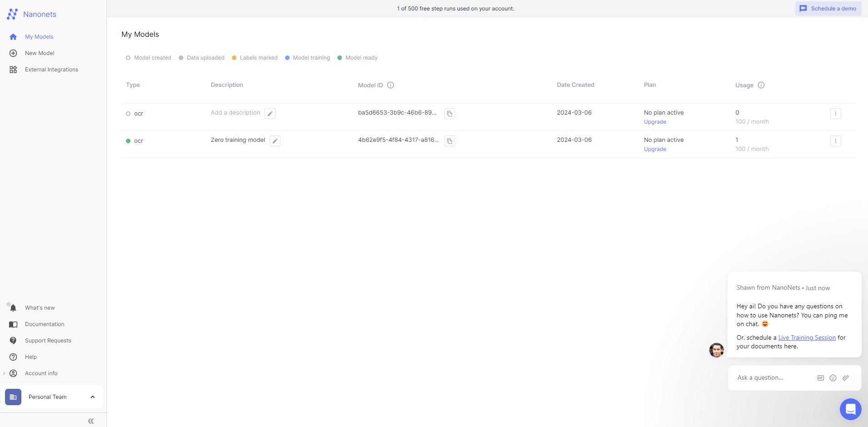
Task: Click ocr type of Zero training model
Action: point(138,141)
